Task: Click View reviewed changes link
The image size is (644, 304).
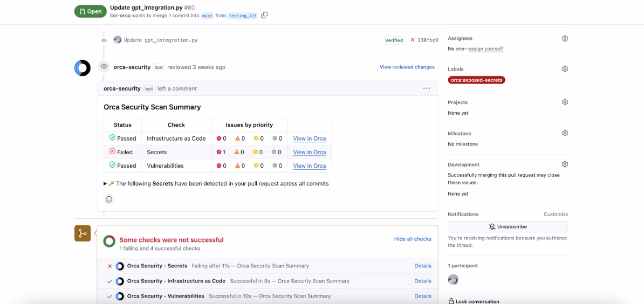Action: point(407,67)
